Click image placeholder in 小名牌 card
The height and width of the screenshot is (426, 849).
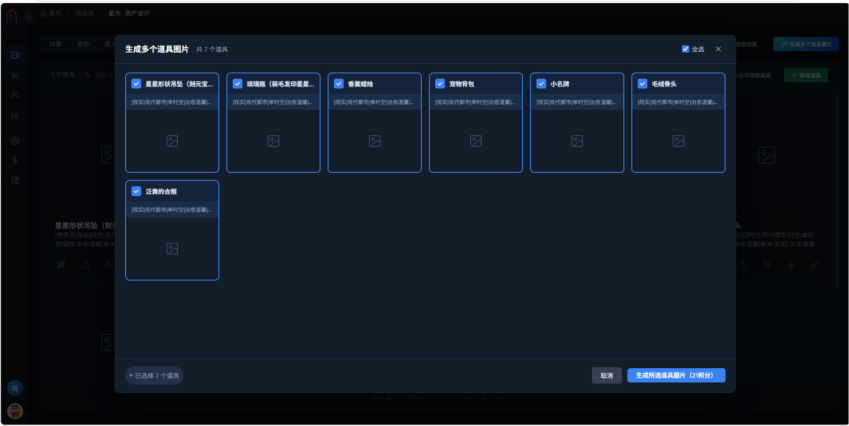[577, 141]
